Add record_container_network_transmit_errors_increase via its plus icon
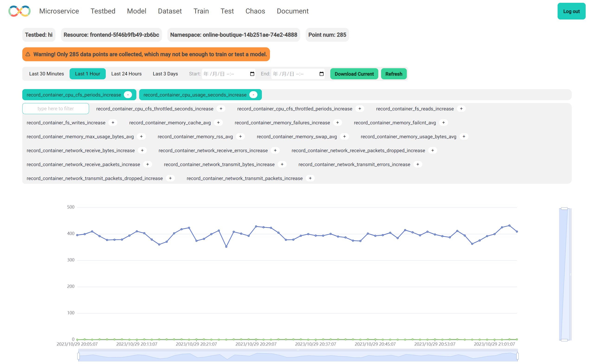The image size is (594, 364). pyautogui.click(x=418, y=164)
